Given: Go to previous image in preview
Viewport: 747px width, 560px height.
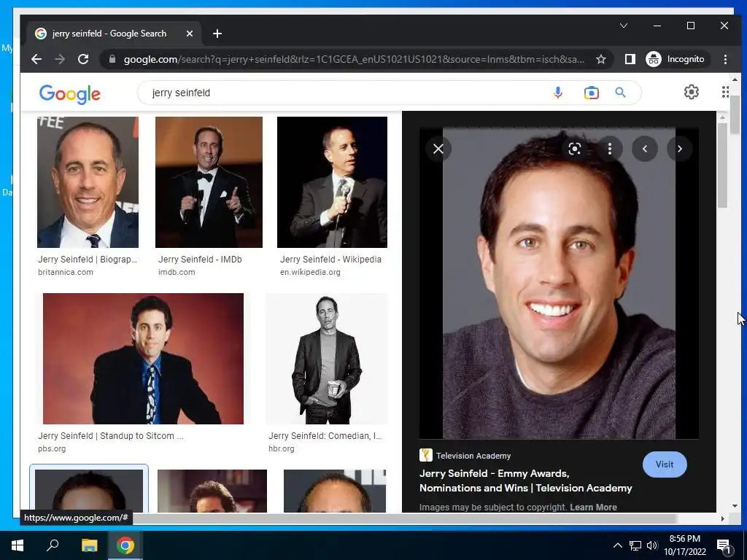Looking at the screenshot, I should tap(645, 149).
